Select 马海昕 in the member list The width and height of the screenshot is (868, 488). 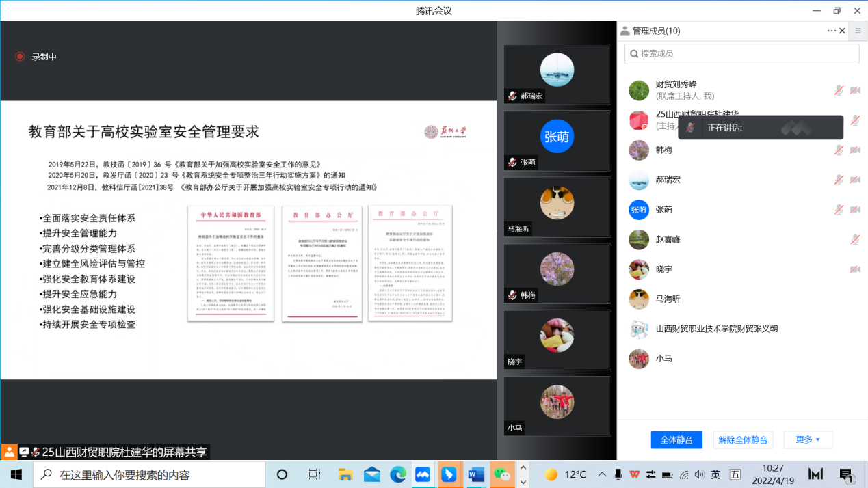pyautogui.click(x=668, y=299)
